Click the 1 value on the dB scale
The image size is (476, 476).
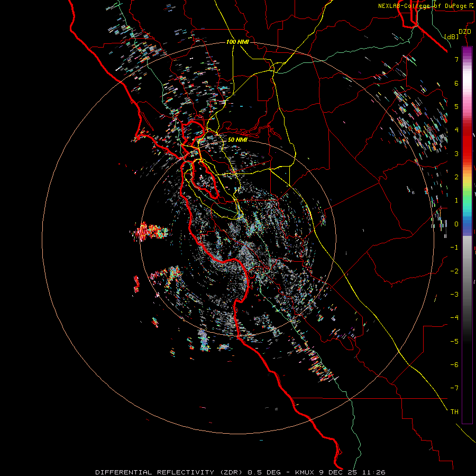456,200
